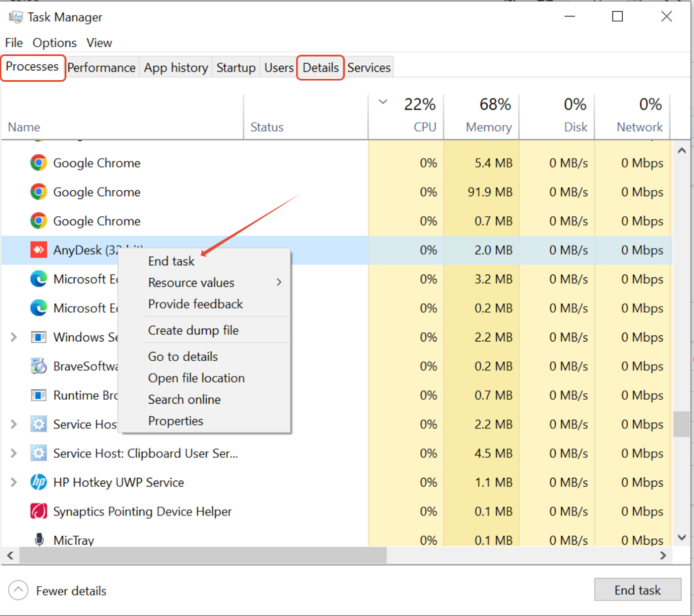
Task: Expand Service Host: Clipboard User Service group
Action: coord(13,453)
